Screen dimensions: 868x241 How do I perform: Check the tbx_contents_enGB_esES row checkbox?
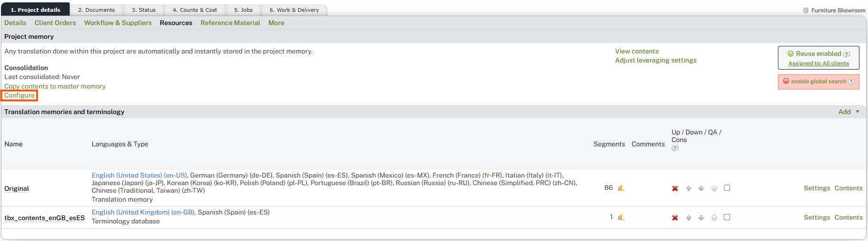click(727, 217)
